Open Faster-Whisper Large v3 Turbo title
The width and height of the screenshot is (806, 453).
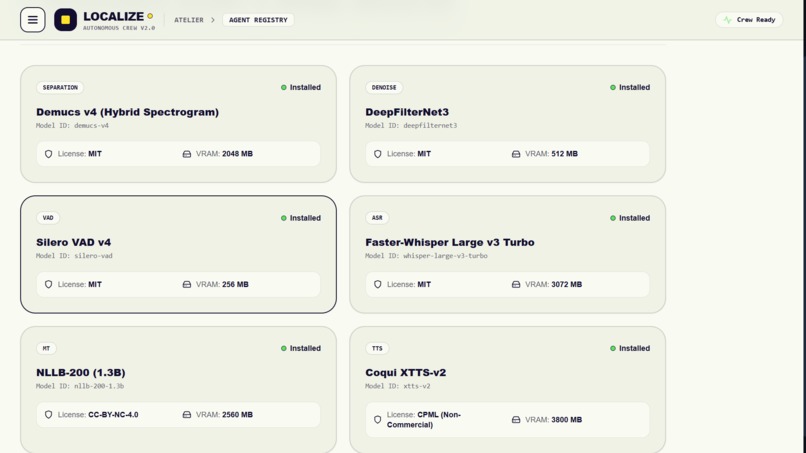(x=450, y=242)
